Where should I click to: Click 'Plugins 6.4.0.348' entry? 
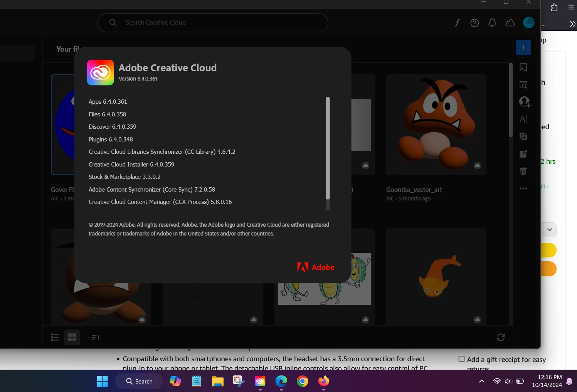click(x=111, y=140)
